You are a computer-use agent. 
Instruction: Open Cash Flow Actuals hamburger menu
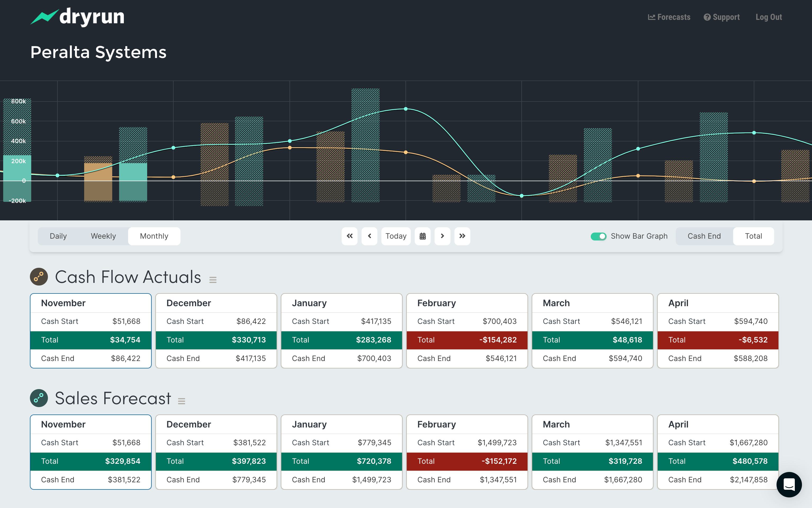[213, 279]
